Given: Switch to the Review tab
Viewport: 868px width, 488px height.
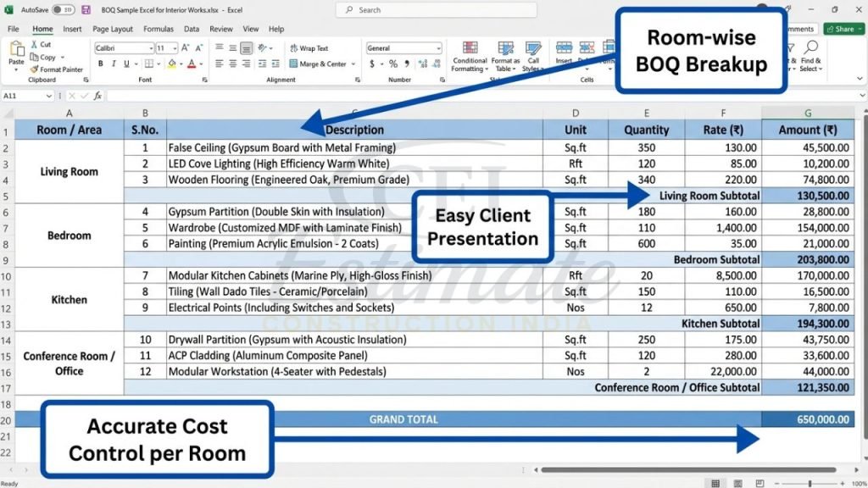Looking at the screenshot, I should 221,29.
